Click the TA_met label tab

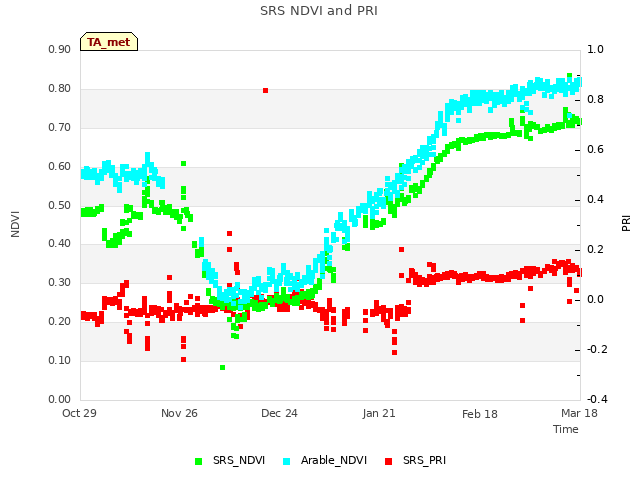tap(109, 42)
